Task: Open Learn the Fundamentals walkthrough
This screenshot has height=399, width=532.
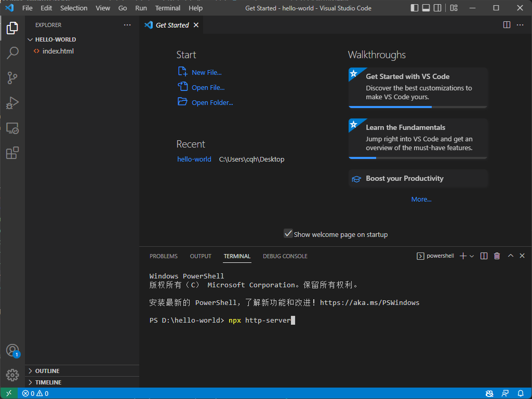Action: coord(418,138)
